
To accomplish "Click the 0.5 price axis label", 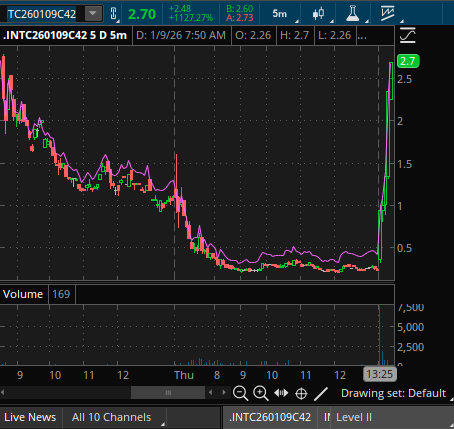I will [x=404, y=248].
